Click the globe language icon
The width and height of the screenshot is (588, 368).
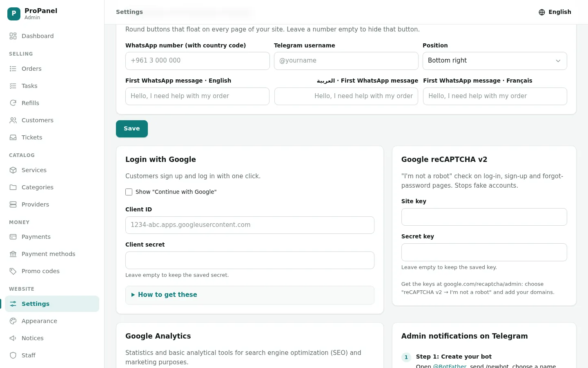pos(542,12)
